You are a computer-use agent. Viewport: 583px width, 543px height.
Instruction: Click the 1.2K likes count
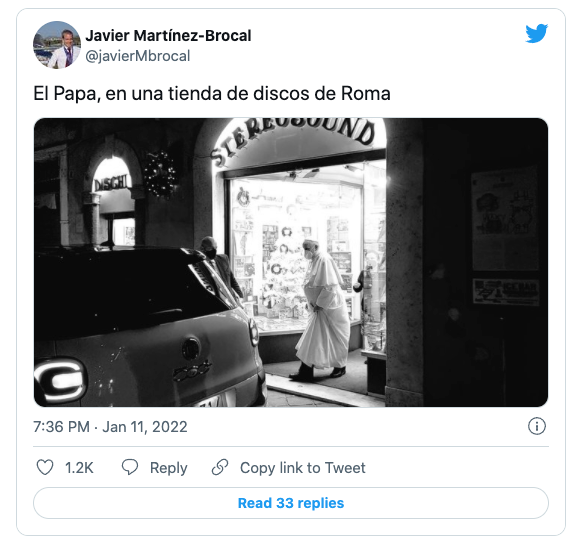[79, 468]
